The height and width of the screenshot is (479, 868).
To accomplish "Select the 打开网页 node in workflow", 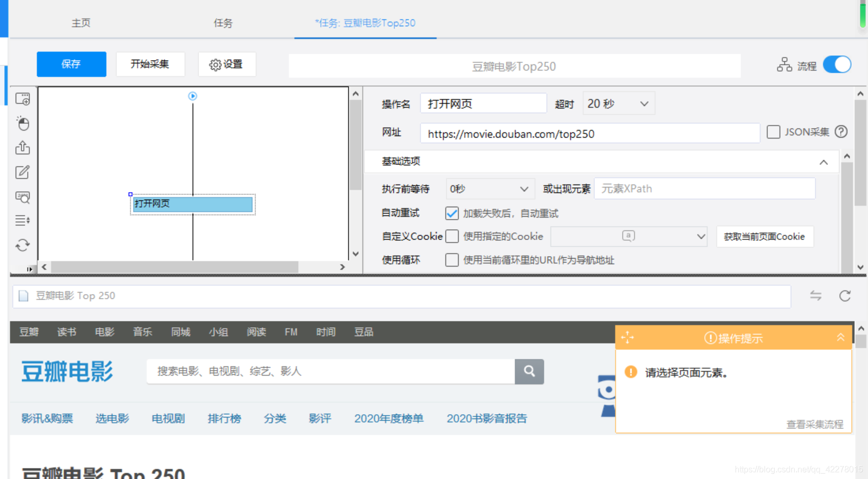I will pyautogui.click(x=193, y=204).
